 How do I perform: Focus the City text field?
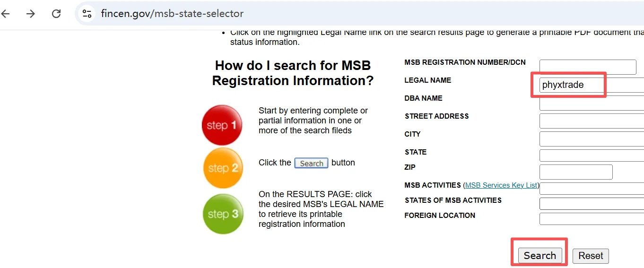591,139
